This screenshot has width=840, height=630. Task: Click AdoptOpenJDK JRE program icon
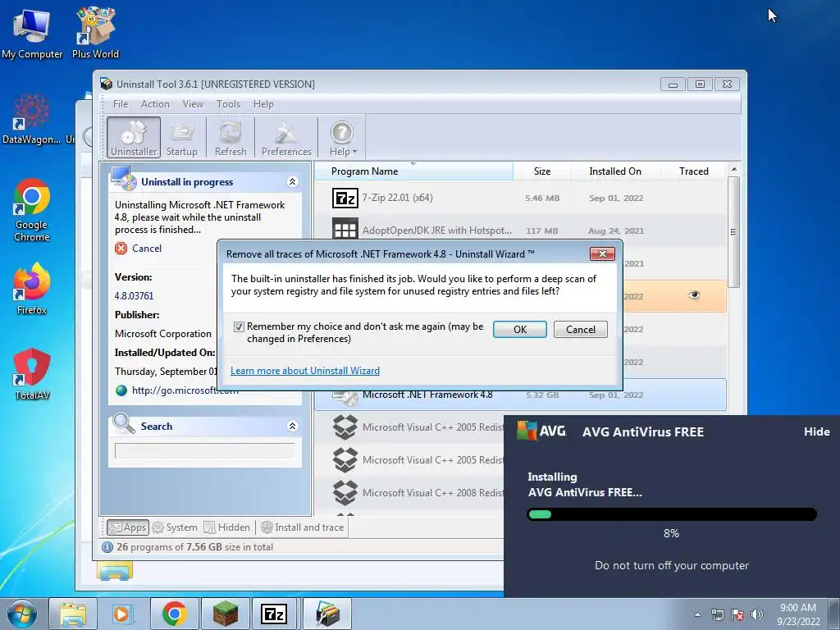coord(345,231)
